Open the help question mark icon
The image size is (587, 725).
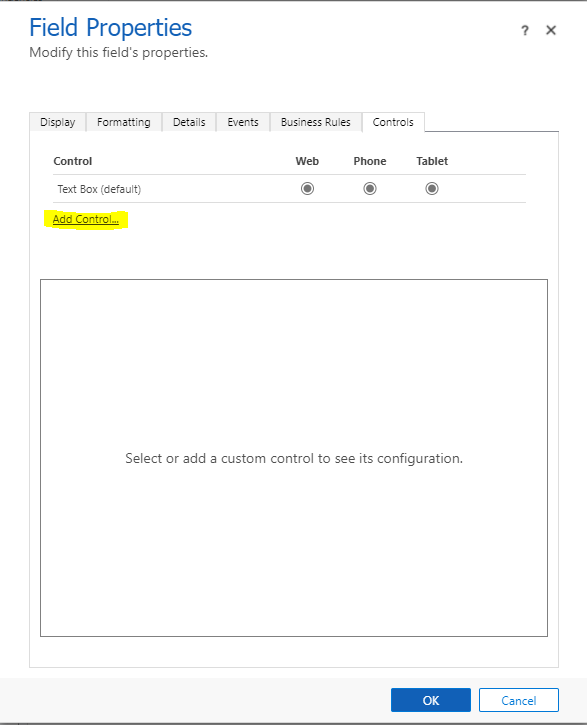tap(525, 31)
